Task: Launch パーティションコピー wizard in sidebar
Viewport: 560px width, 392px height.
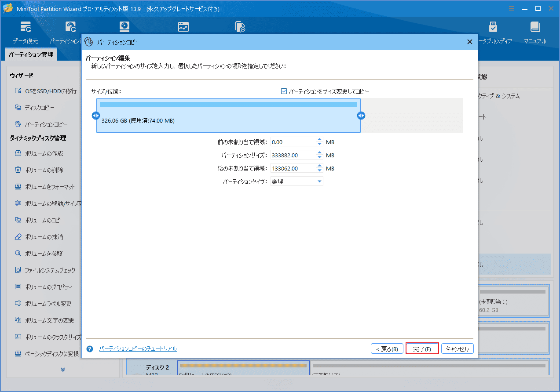Action: click(x=41, y=124)
